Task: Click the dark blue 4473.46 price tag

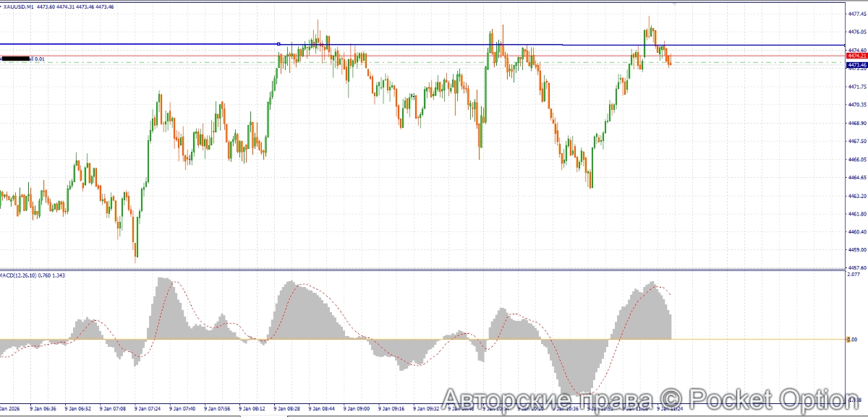Action: [x=856, y=64]
